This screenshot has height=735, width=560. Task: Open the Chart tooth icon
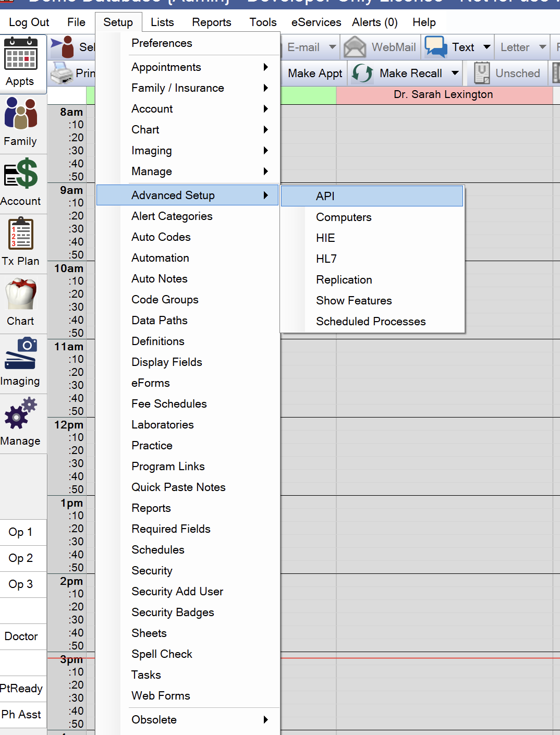pos(21,294)
